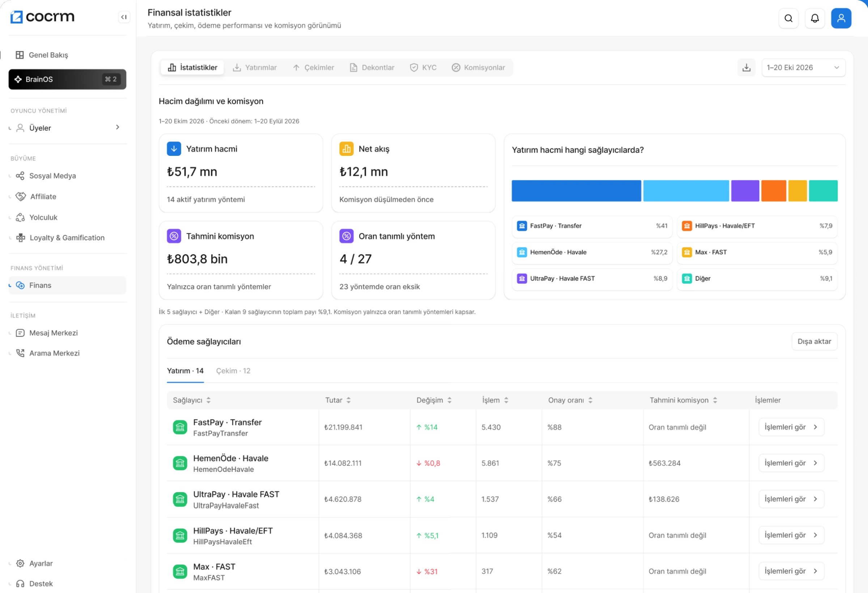Switch to the Yatırımlar tab
868x593 pixels.
coord(255,68)
